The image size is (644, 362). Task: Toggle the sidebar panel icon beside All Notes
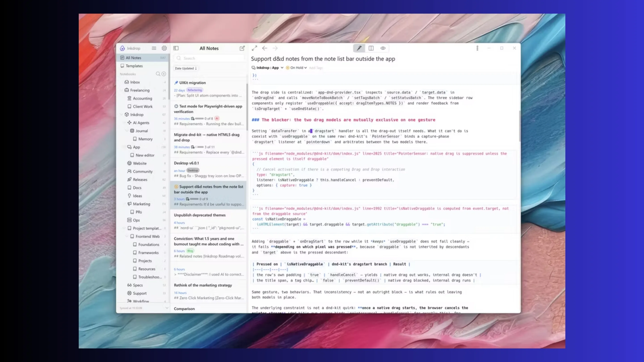tap(176, 48)
